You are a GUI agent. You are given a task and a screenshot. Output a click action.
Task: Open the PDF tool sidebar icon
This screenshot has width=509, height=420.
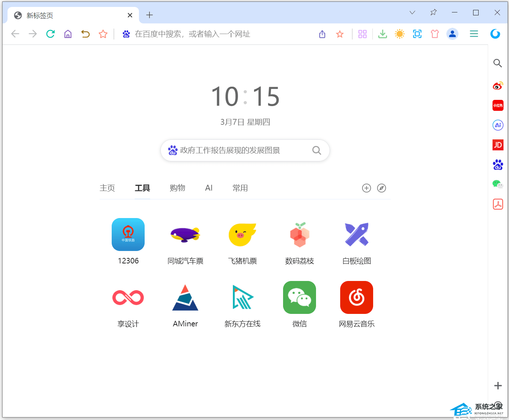coord(498,204)
